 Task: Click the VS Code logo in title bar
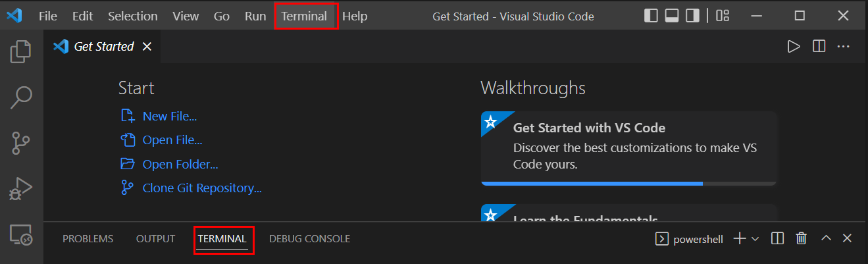14,16
